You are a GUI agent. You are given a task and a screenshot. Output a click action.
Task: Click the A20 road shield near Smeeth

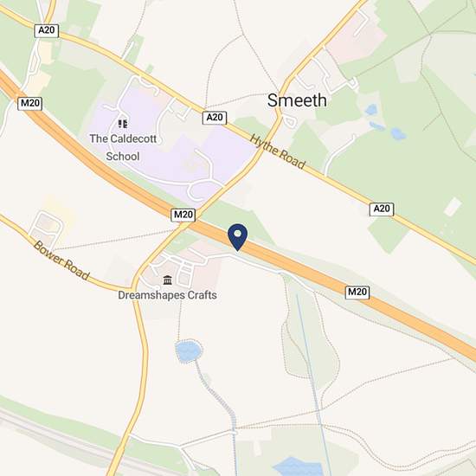pyautogui.click(x=215, y=118)
